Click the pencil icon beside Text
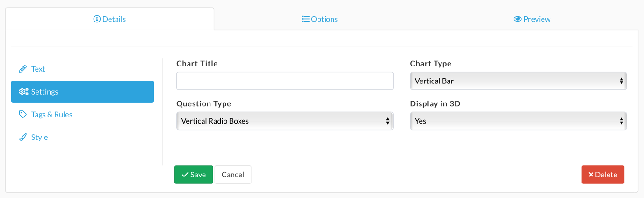The height and width of the screenshot is (198, 644). coord(22,69)
